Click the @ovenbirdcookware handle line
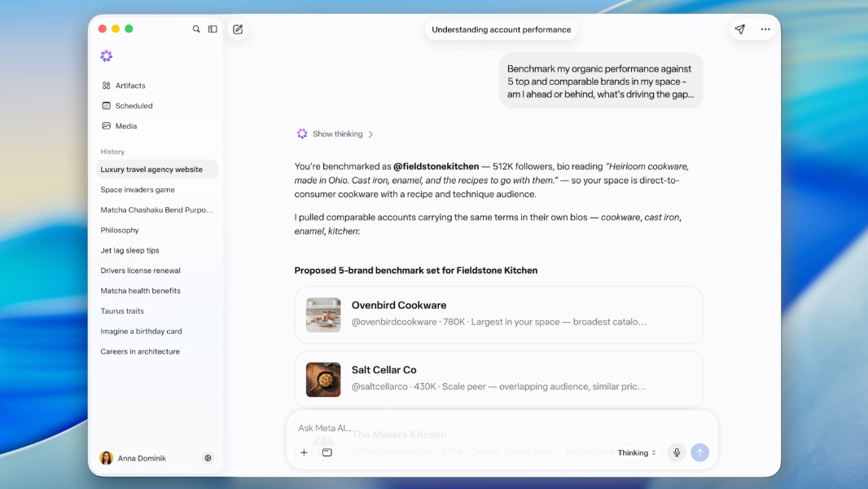Screen dimensions: 868x489 499,322
